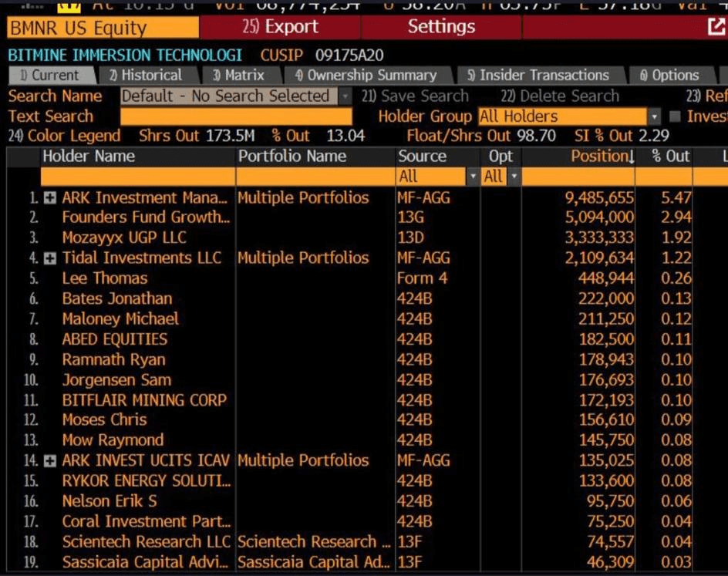Click position value 3,333,333
Image resolution: width=728 pixels, height=576 pixels.
point(599,237)
